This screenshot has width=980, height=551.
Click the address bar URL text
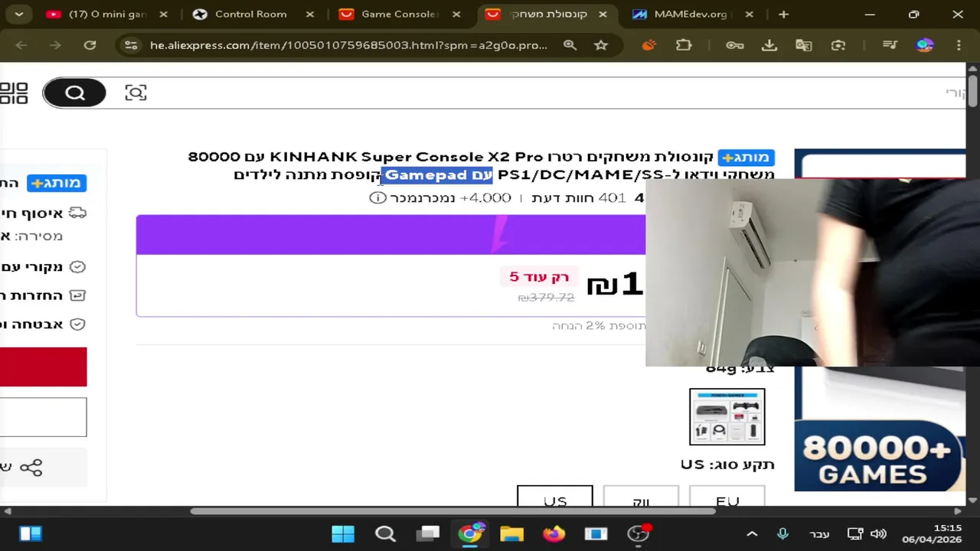click(348, 45)
